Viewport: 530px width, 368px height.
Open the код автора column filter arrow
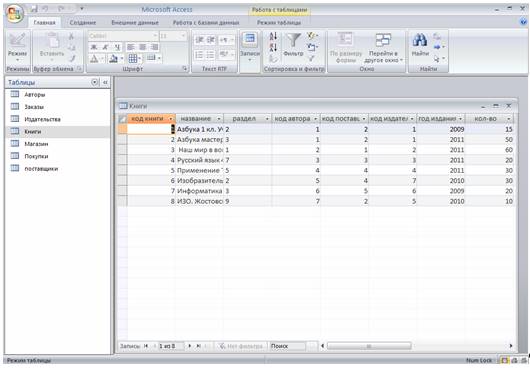click(x=315, y=119)
